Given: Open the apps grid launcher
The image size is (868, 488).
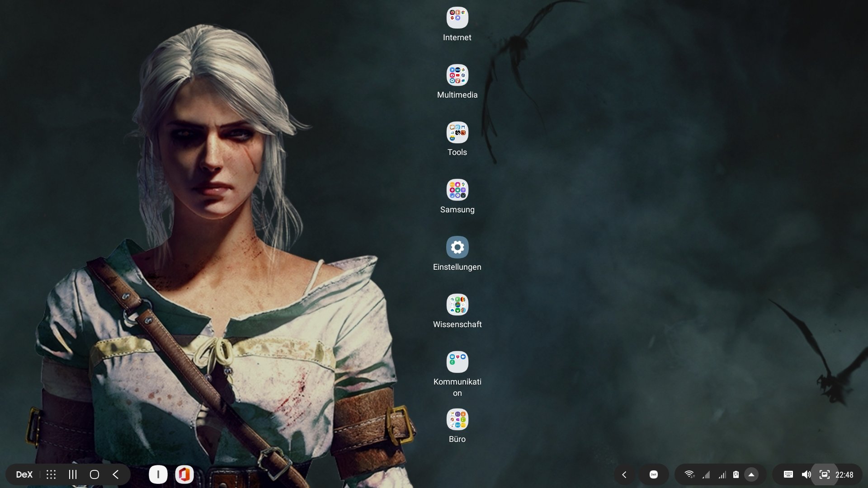Looking at the screenshot, I should pos(51,474).
